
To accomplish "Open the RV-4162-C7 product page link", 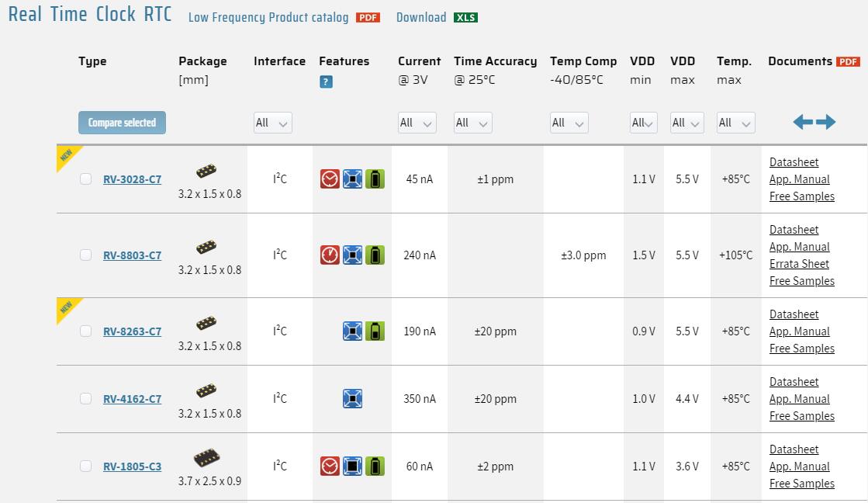I will tap(132, 399).
